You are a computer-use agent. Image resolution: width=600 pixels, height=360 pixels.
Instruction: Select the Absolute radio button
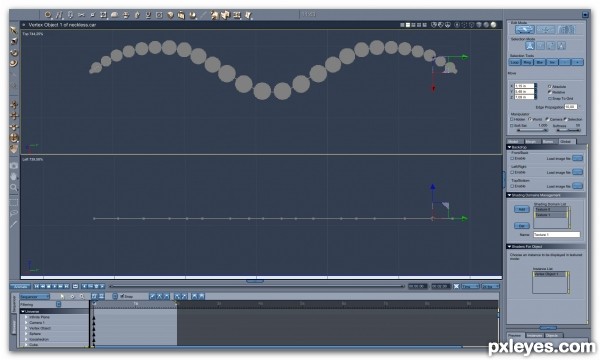550,86
